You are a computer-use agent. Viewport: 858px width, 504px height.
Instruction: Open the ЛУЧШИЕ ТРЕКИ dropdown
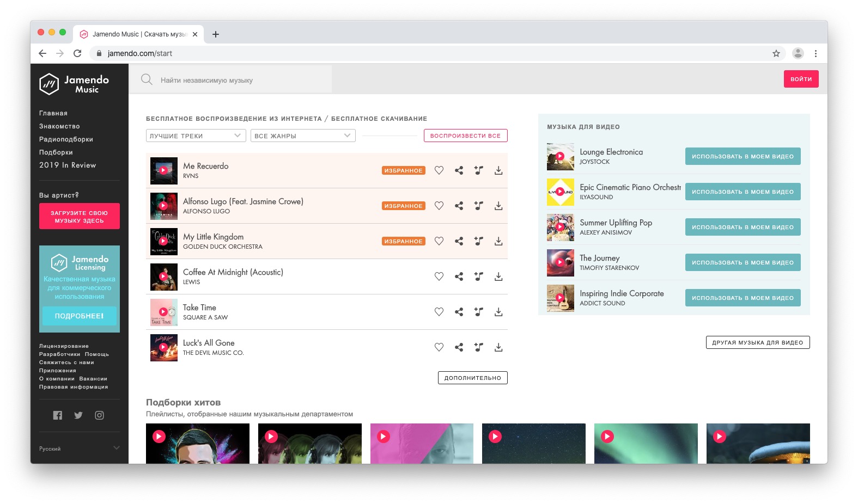point(196,136)
